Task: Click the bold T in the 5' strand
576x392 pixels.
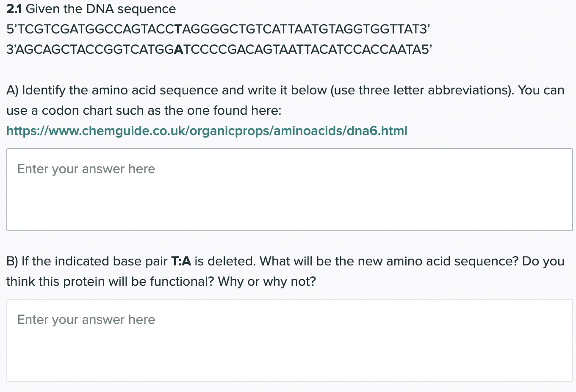Action: (178, 29)
